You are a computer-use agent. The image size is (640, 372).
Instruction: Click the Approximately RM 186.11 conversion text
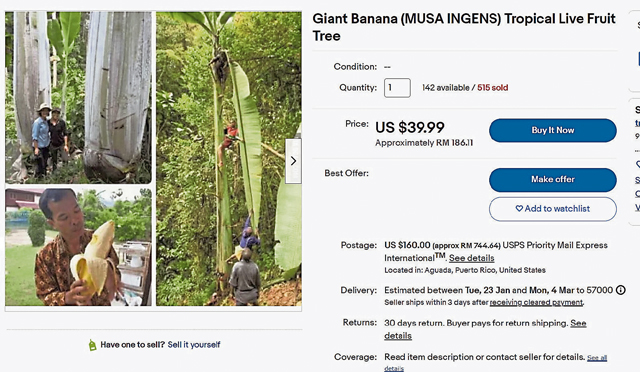point(424,143)
